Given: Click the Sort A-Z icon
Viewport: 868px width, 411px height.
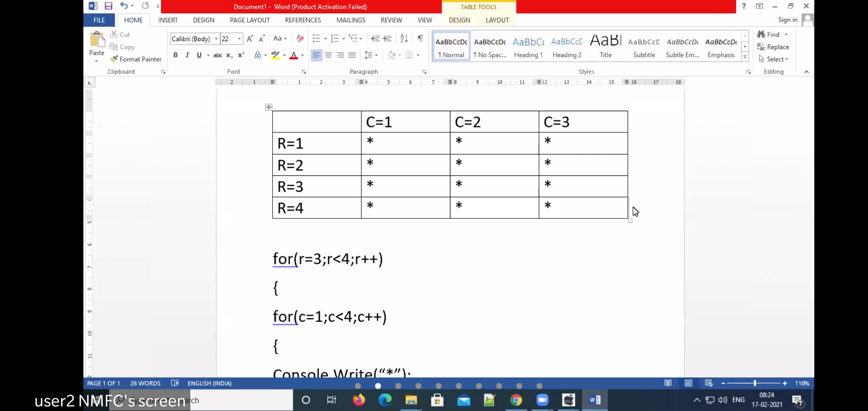Looking at the screenshot, I should pyautogui.click(x=404, y=38).
